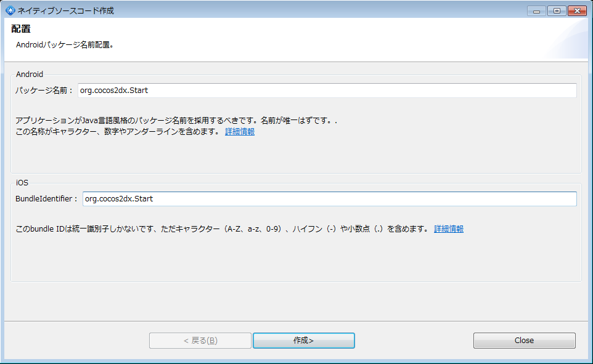This screenshot has height=364, width=593.
Task: Click the bundle ID restrictions description text
Action: click(216, 229)
